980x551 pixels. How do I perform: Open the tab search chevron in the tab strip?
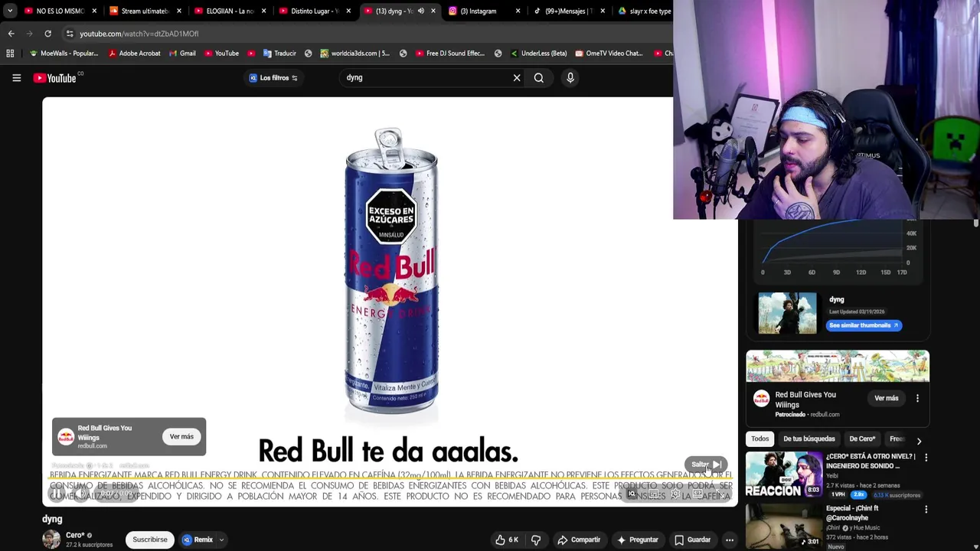tap(9, 11)
